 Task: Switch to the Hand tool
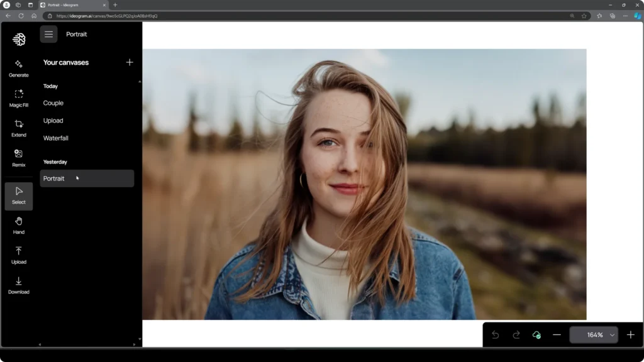click(18, 224)
